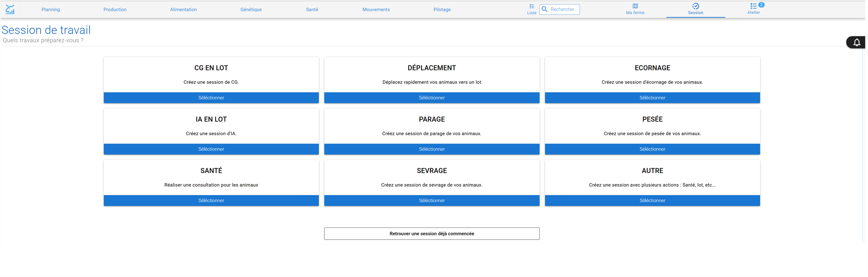Click the SEVRAGE card title
This screenshot has height=277, width=868.
[432, 171]
